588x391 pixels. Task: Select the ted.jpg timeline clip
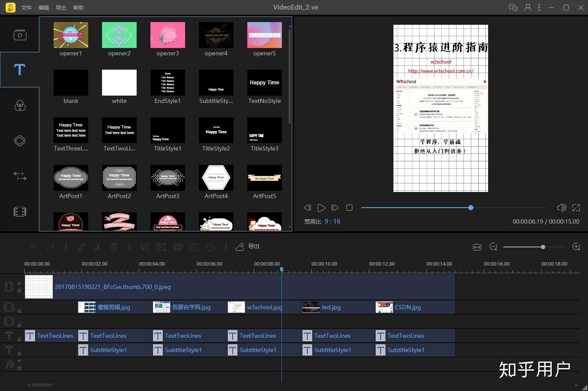(338, 307)
